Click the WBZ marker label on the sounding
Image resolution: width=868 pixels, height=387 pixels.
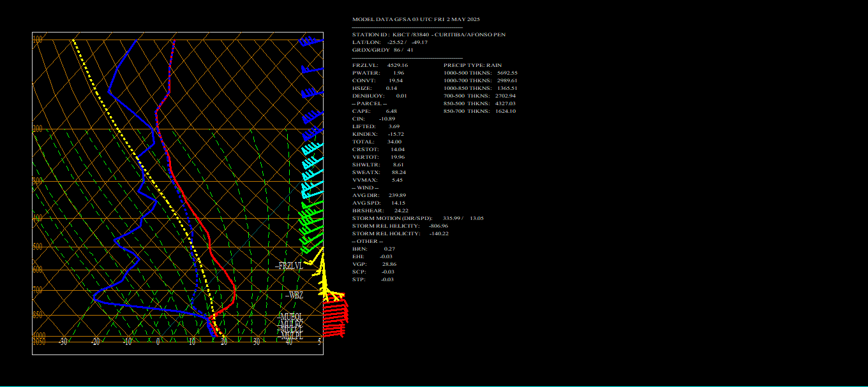point(294,295)
